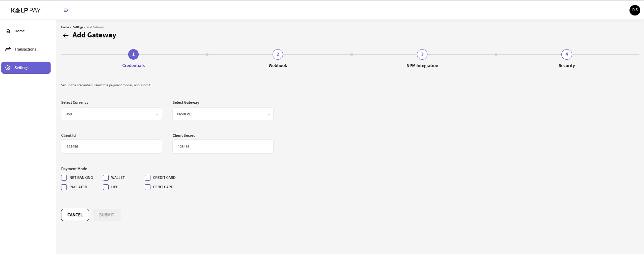Open the Select Currency dropdown
Image resolution: width=644 pixels, height=254 pixels.
point(111,114)
